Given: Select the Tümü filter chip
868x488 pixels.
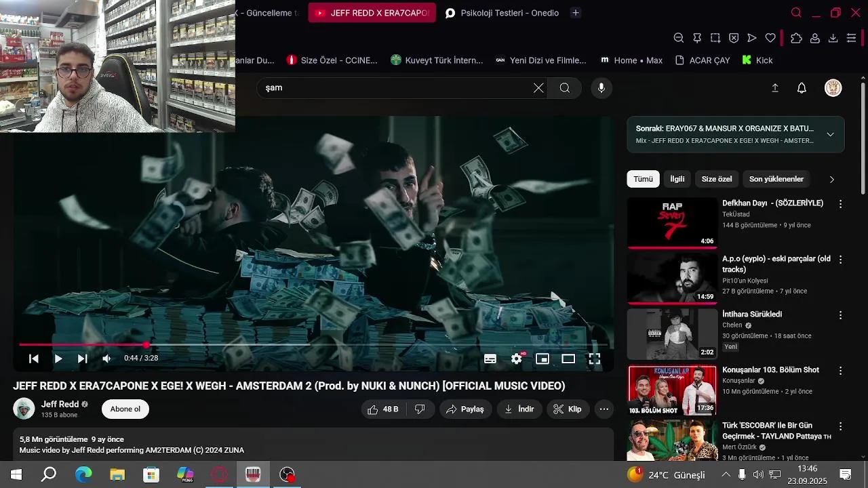Looking at the screenshot, I should [643, 179].
